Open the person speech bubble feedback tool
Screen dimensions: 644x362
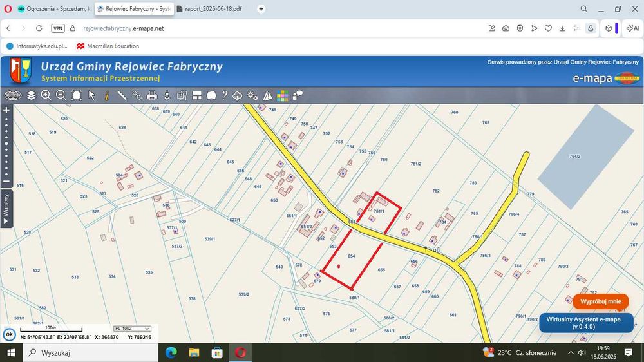298,96
